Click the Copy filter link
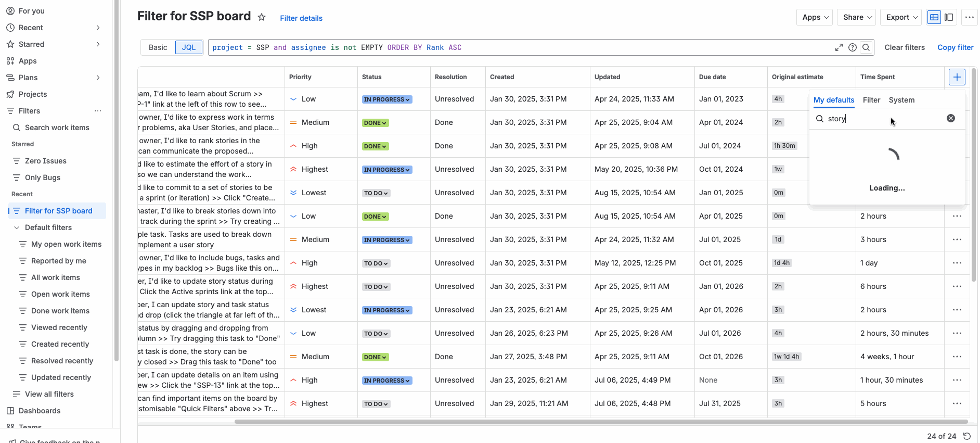 955,47
